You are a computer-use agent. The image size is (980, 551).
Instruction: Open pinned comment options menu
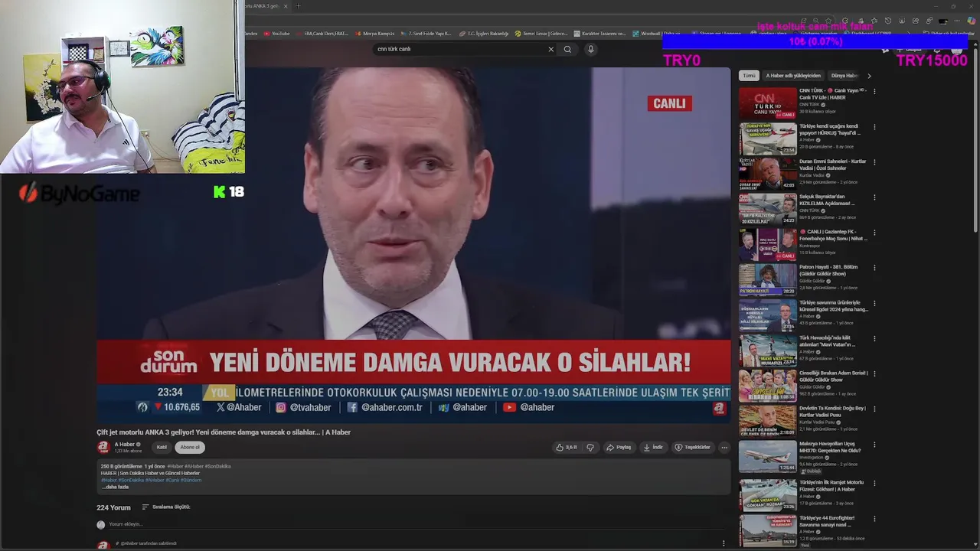[724, 543]
